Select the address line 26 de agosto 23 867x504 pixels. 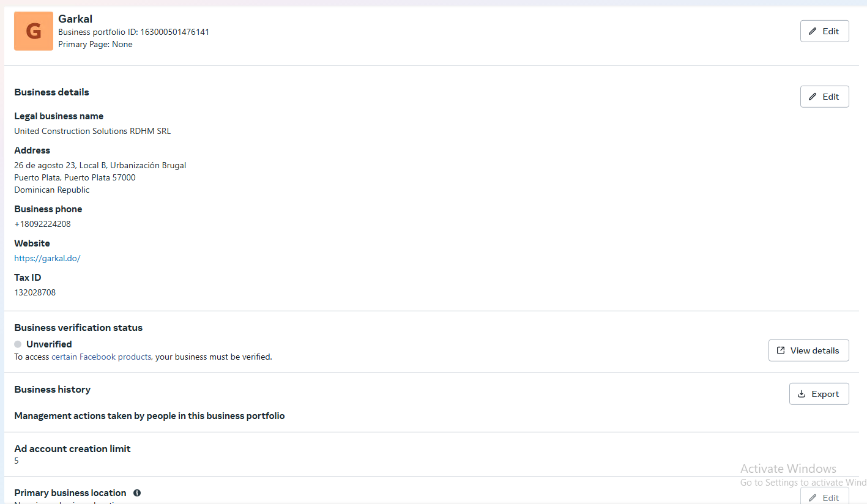[100, 165]
